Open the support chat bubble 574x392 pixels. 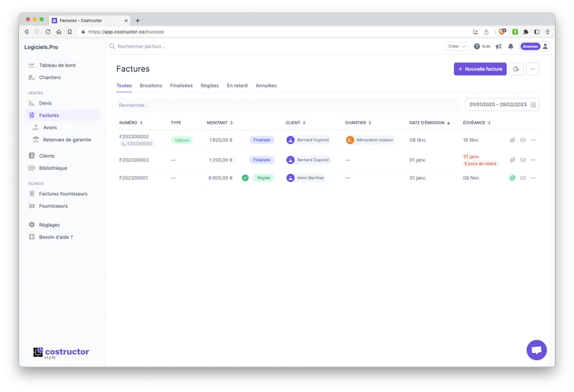536,350
